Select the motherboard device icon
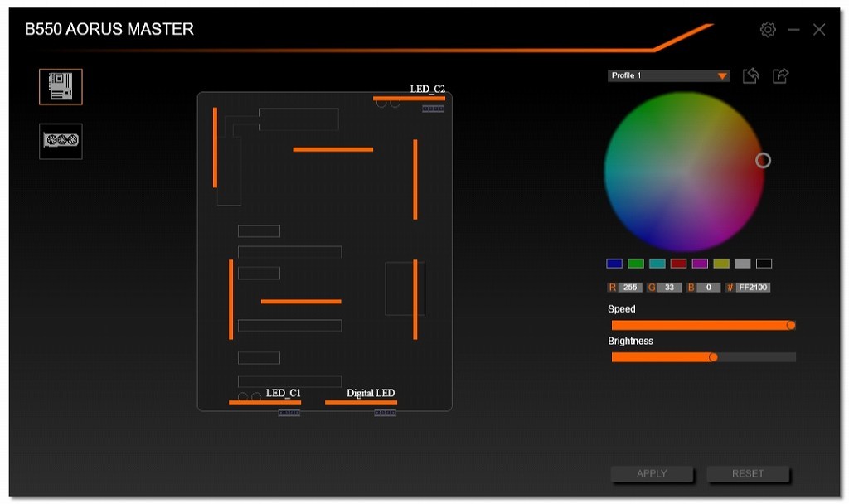The width and height of the screenshot is (849, 504). (x=61, y=86)
